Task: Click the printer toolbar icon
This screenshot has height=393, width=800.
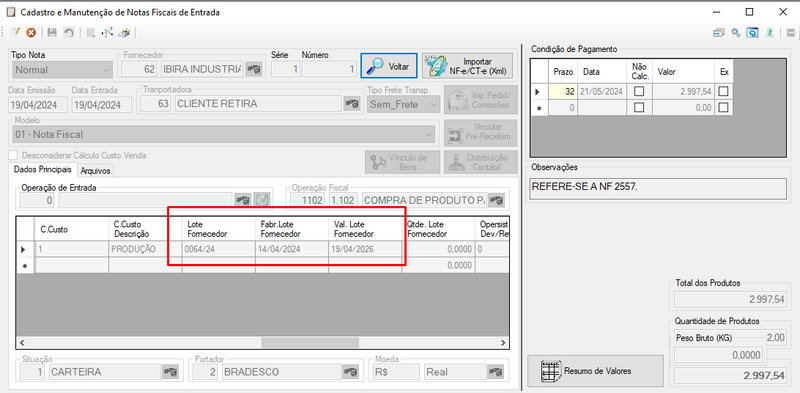Action: [x=124, y=33]
